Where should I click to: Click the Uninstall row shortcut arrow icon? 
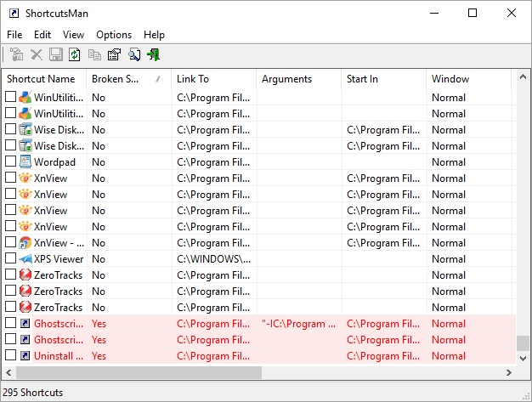click(25, 355)
